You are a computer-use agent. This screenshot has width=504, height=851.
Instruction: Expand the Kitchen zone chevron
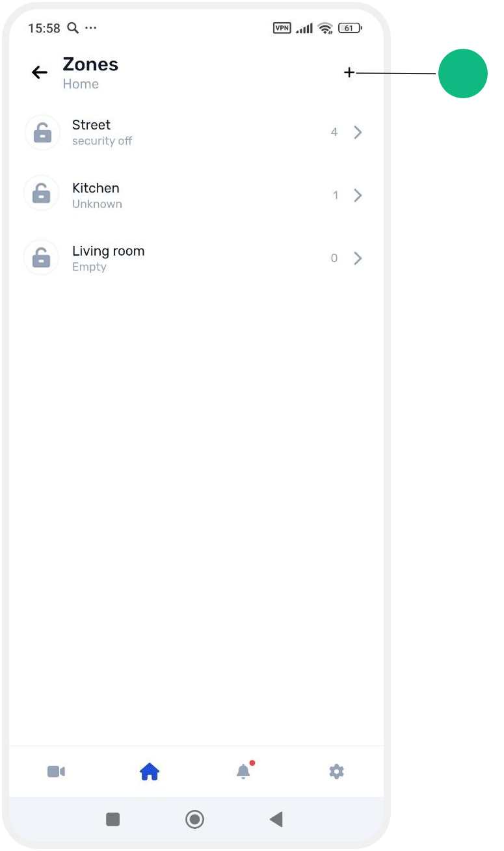pyautogui.click(x=358, y=195)
